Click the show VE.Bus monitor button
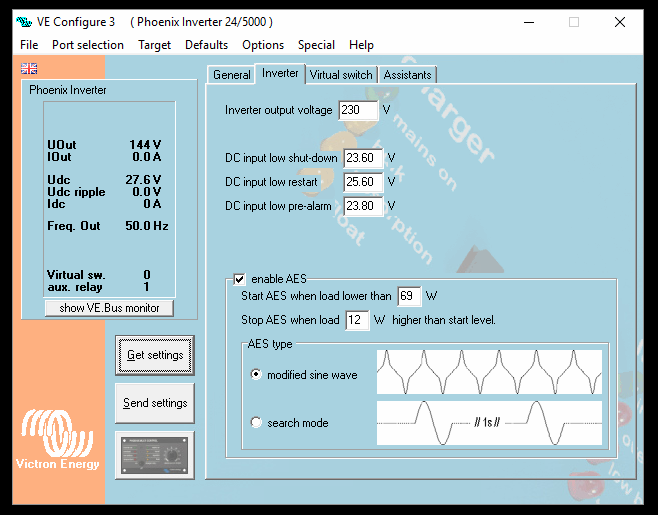658x515 pixels. point(109,308)
